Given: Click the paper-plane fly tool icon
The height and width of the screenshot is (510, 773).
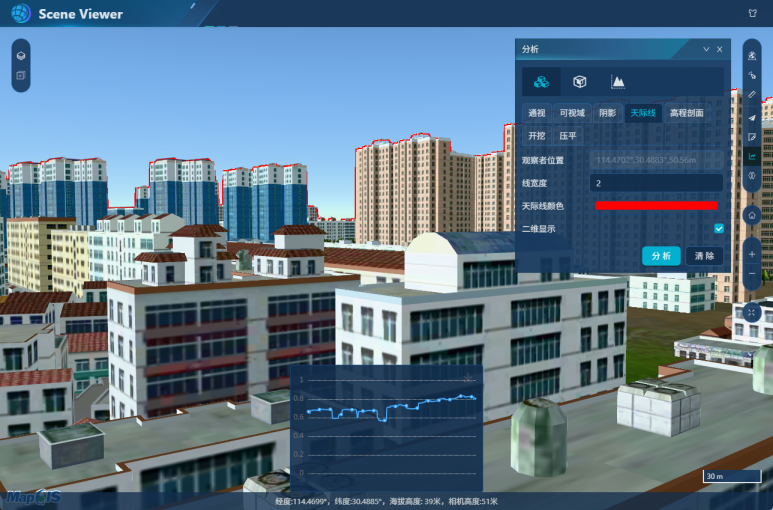Looking at the screenshot, I should pos(752,117).
